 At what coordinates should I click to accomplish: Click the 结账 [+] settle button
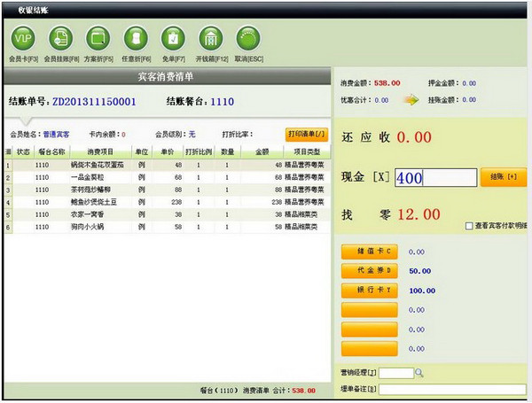pyautogui.click(x=504, y=177)
